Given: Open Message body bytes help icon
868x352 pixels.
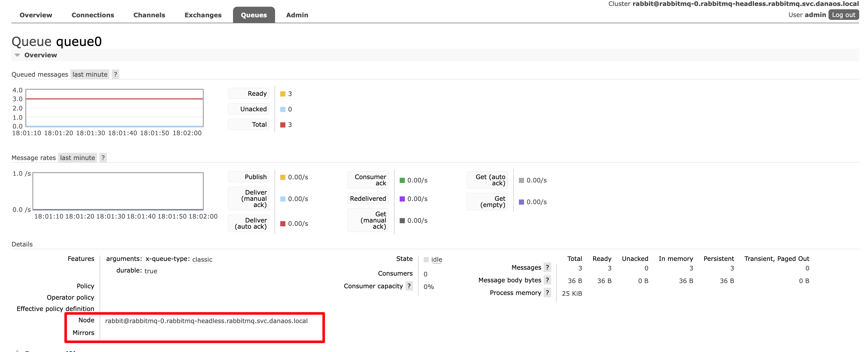Looking at the screenshot, I should [547, 280].
